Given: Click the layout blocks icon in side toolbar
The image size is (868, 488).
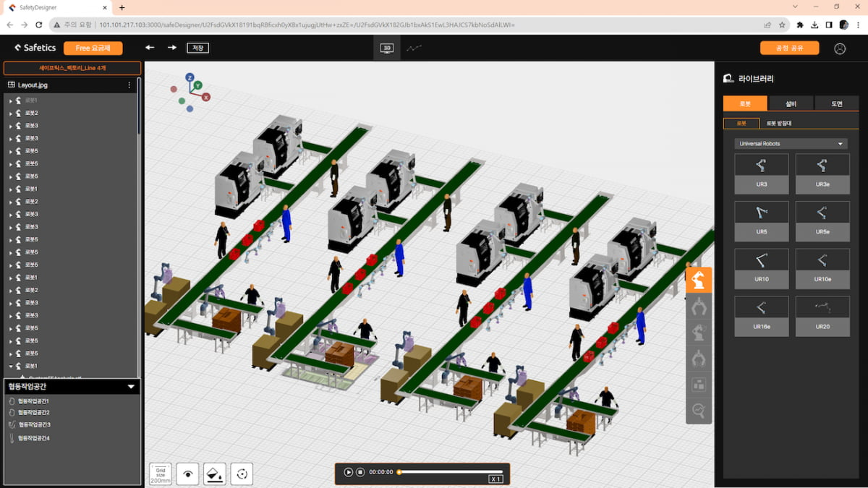Looking at the screenshot, I should (699, 385).
